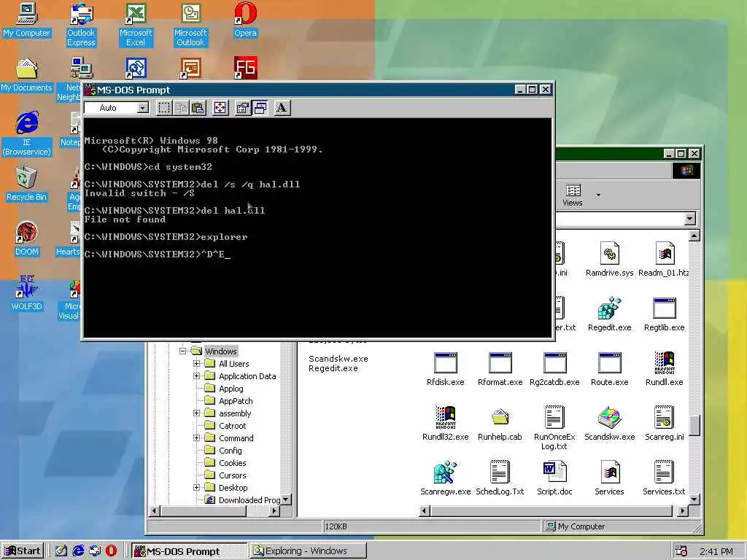Click the Exploring - Windows taskbar button
Image resolution: width=747 pixels, height=560 pixels.
(x=309, y=551)
